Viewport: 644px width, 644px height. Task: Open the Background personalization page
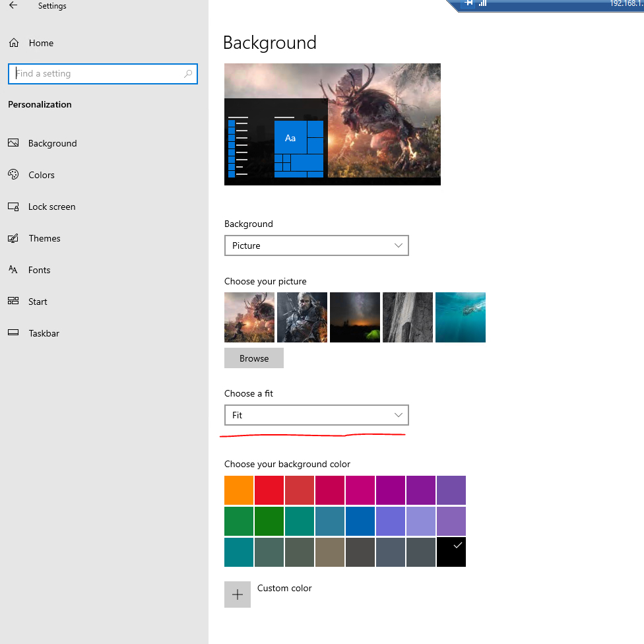pyautogui.click(x=53, y=143)
